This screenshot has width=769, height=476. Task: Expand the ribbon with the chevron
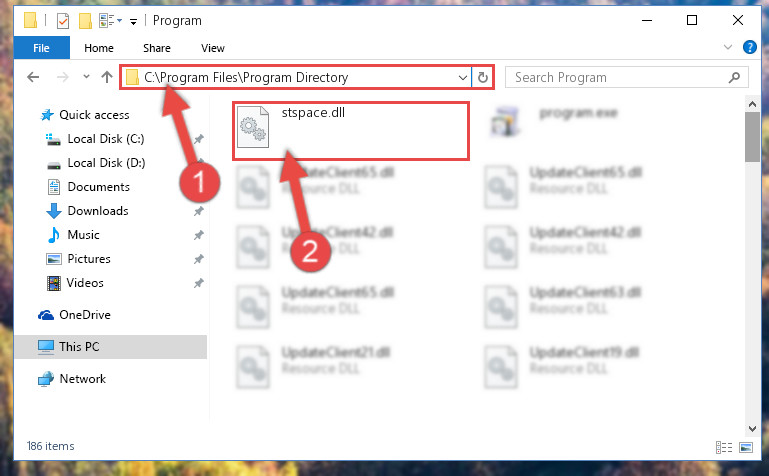pyautogui.click(x=728, y=47)
